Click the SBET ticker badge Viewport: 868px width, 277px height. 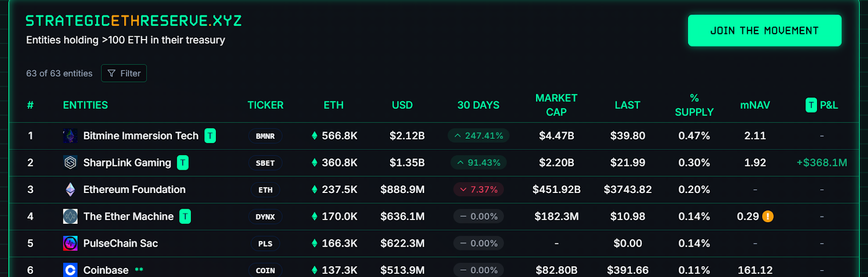click(x=265, y=163)
